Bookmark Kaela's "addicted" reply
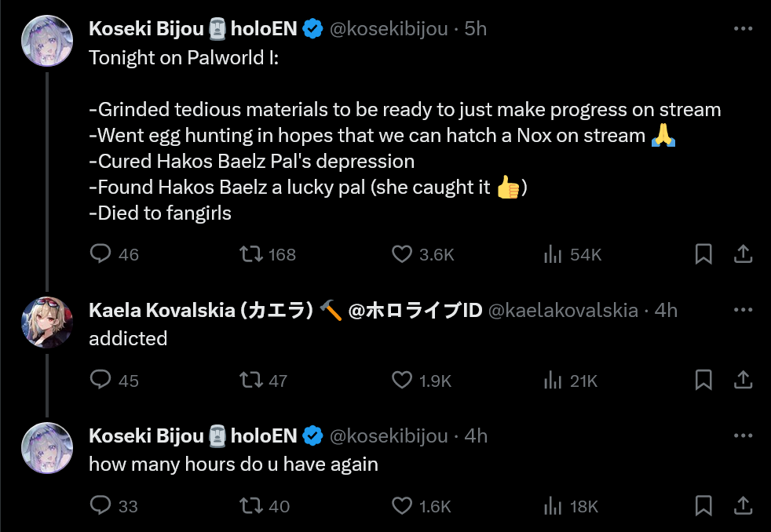The image size is (771, 532). [x=703, y=380]
